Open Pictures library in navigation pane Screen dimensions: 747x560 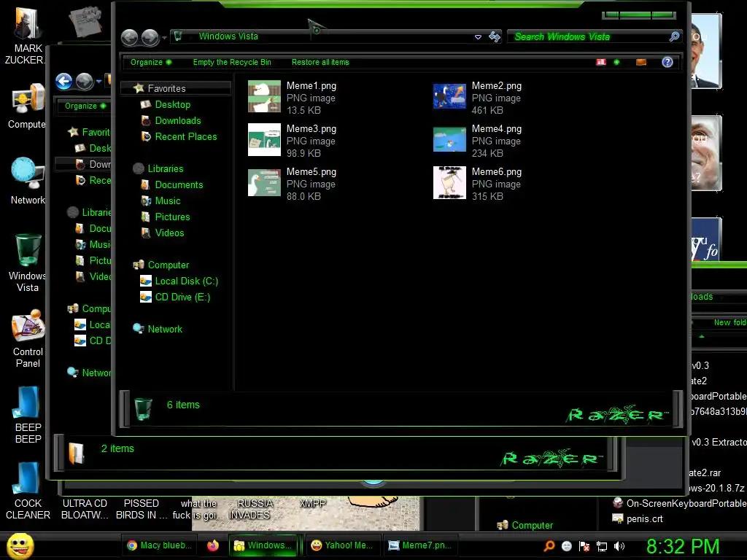click(x=166, y=217)
